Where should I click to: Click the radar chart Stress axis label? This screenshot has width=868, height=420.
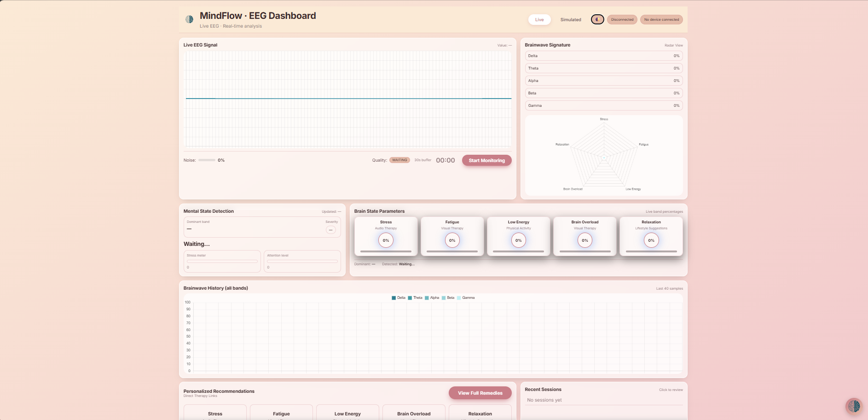pos(604,119)
